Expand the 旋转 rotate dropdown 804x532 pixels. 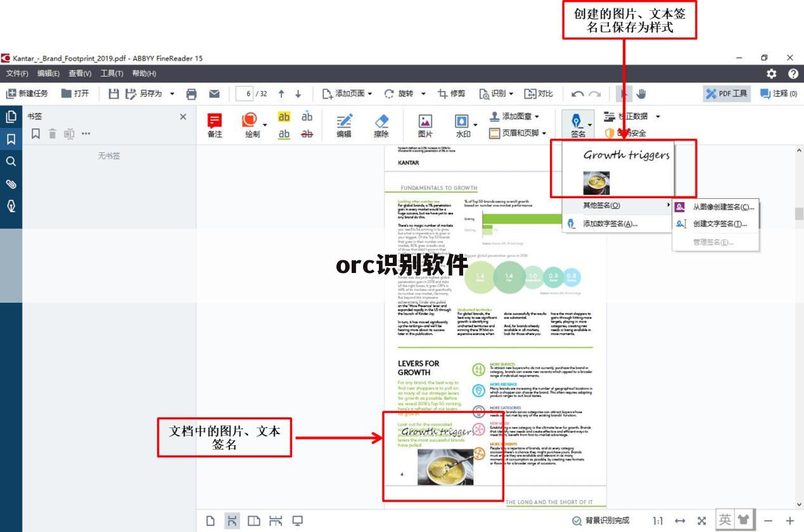click(x=423, y=94)
